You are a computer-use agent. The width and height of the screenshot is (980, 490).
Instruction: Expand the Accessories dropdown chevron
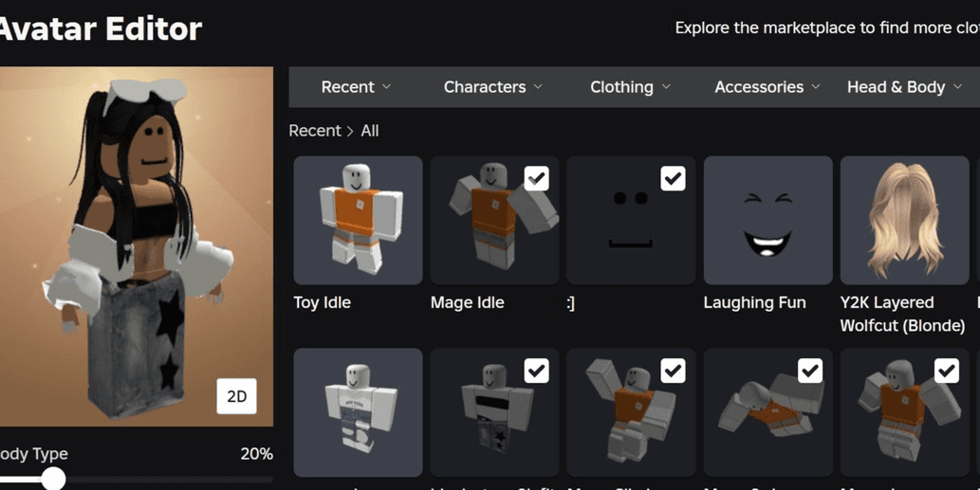(816, 87)
